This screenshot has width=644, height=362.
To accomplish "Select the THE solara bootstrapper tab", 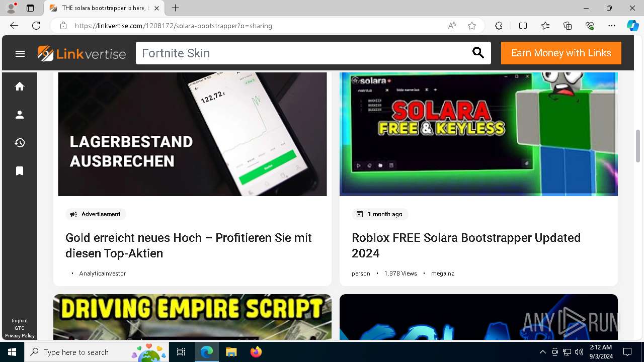I will click(104, 8).
